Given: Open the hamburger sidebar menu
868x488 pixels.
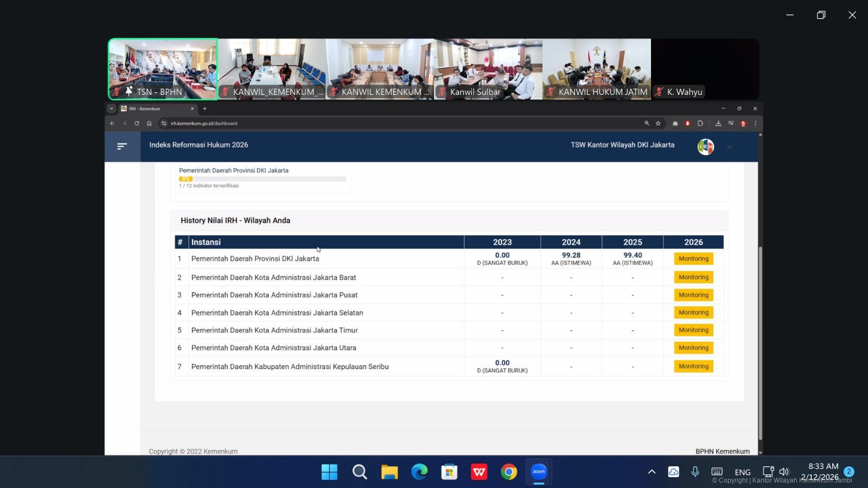Looking at the screenshot, I should point(122,146).
